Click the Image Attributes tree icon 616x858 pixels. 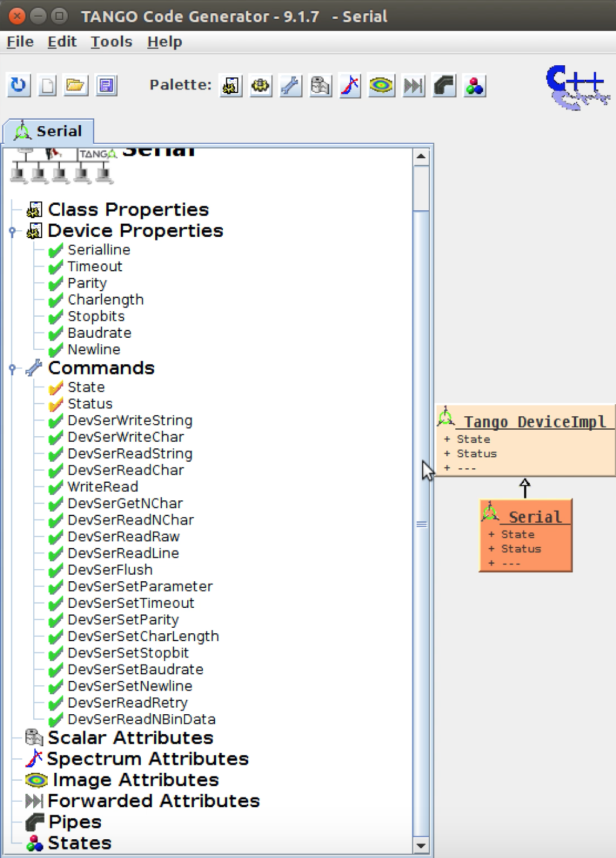click(36, 780)
